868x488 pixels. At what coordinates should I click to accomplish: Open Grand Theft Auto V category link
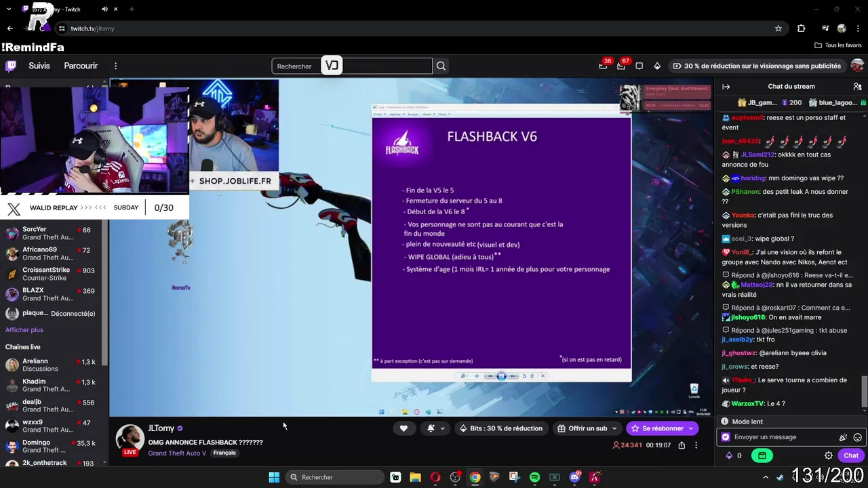pos(177,453)
